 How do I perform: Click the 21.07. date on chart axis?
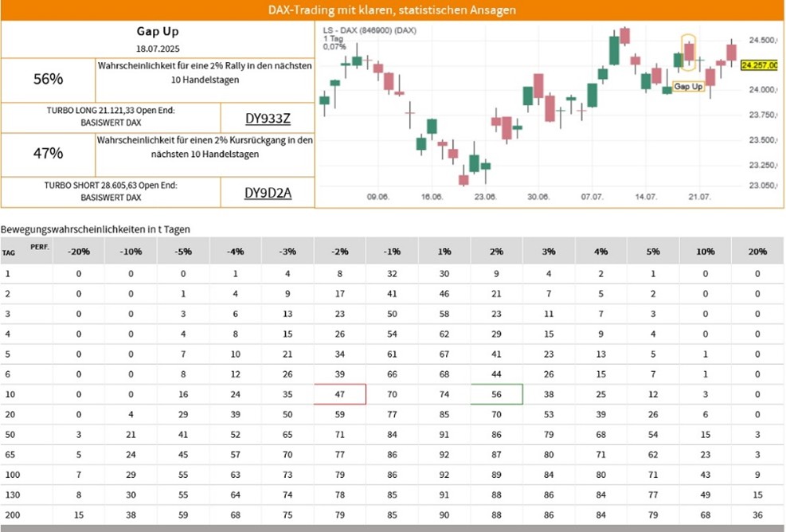tap(699, 197)
